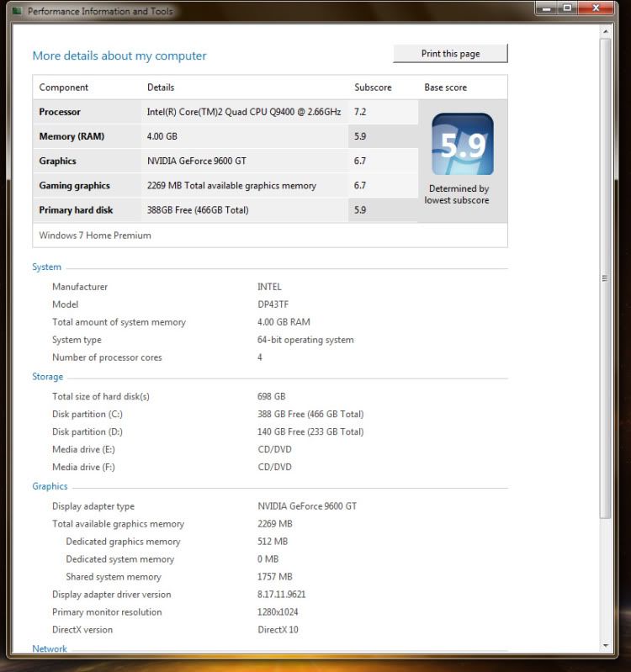Screen dimensions: 631x672
Task: Click the 'More details about my computer' heading
Action: (119, 56)
